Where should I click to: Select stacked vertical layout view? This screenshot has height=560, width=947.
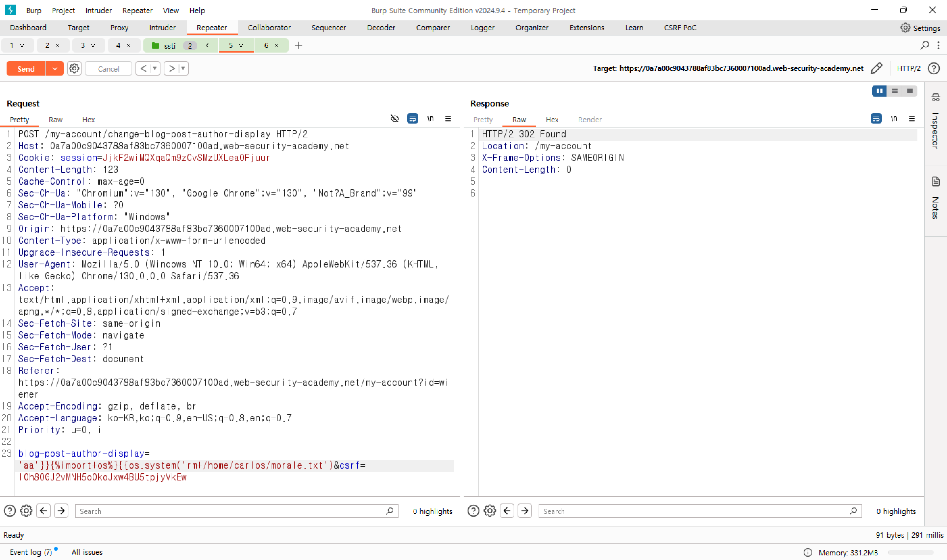pos(894,91)
